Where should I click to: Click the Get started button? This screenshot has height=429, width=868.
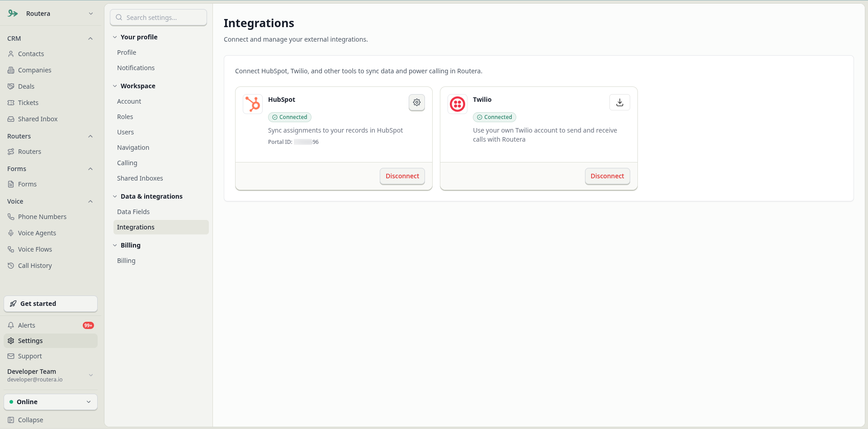click(x=51, y=304)
